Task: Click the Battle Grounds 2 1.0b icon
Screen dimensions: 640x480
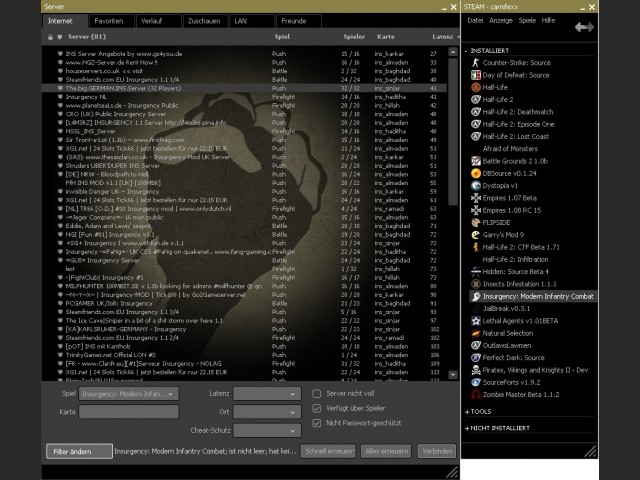Action: pos(476,161)
